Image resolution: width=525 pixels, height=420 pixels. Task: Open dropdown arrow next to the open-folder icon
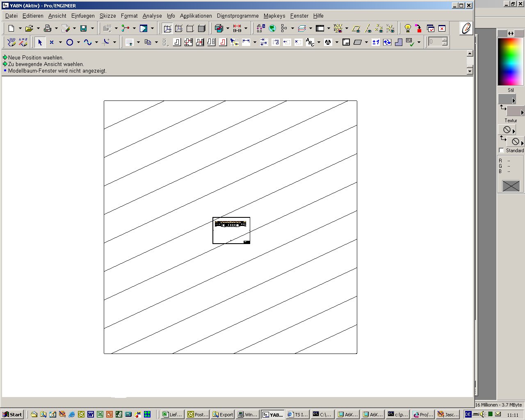(x=38, y=28)
